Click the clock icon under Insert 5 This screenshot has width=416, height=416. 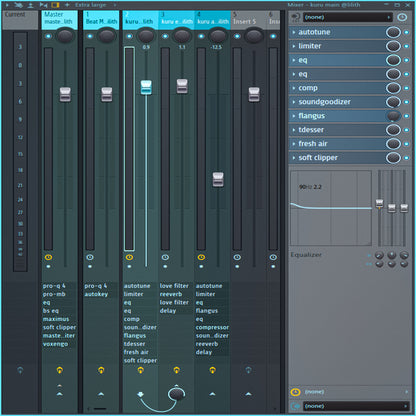pos(237,257)
